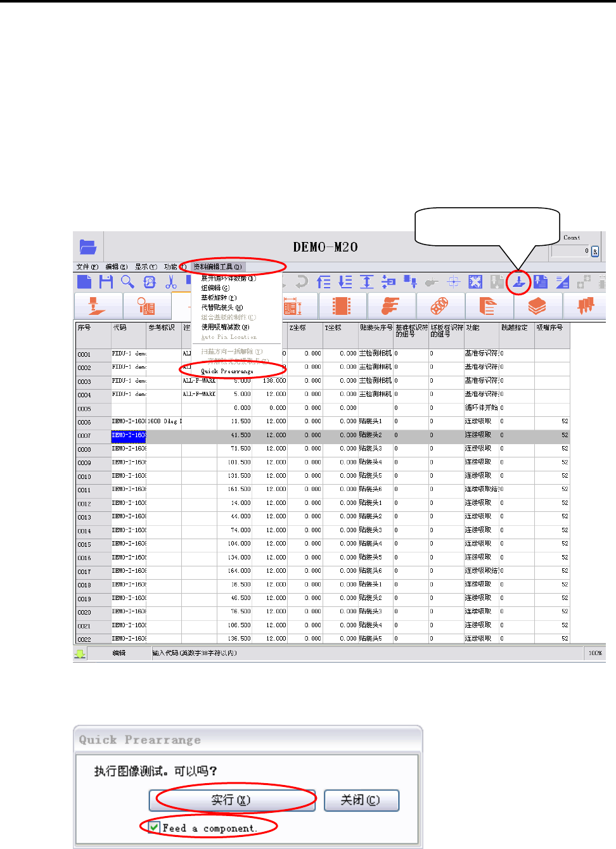Click the 贴装头序号 column header
616x849 pixels.
click(x=376, y=335)
